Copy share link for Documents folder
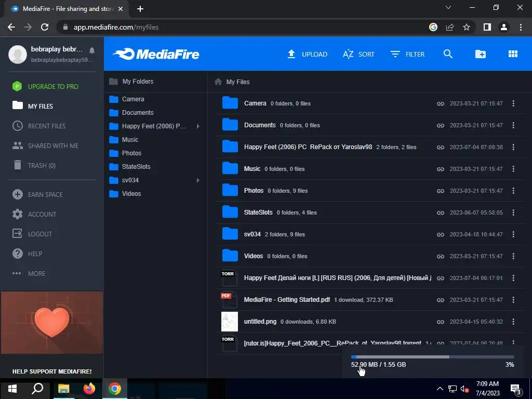Image resolution: width=532 pixels, height=399 pixels. pyautogui.click(x=441, y=125)
